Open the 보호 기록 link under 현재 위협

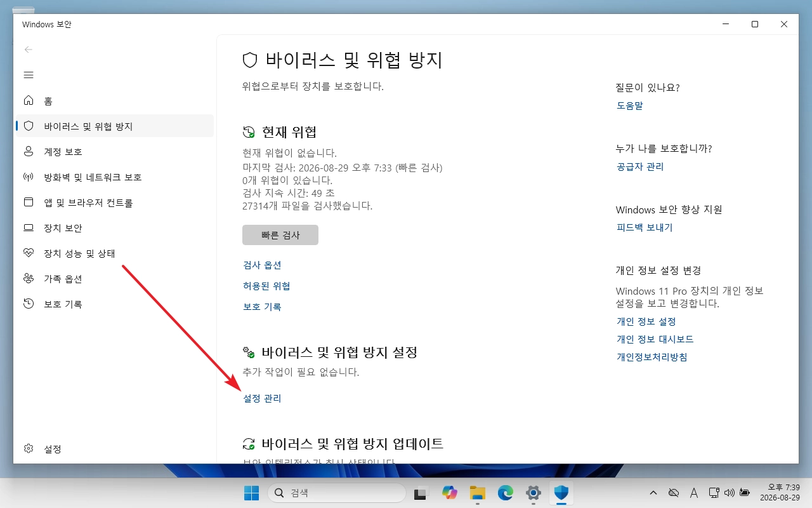point(262,307)
